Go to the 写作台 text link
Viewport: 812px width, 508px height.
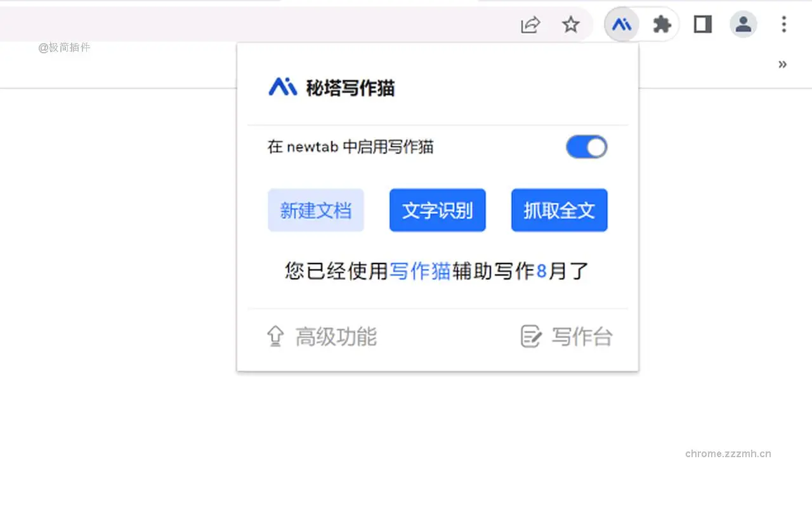(x=582, y=337)
